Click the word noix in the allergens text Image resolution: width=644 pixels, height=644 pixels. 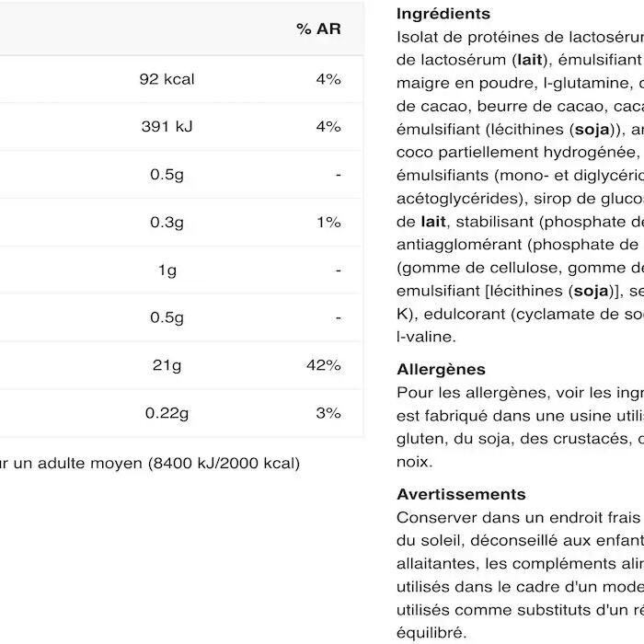coord(414,462)
